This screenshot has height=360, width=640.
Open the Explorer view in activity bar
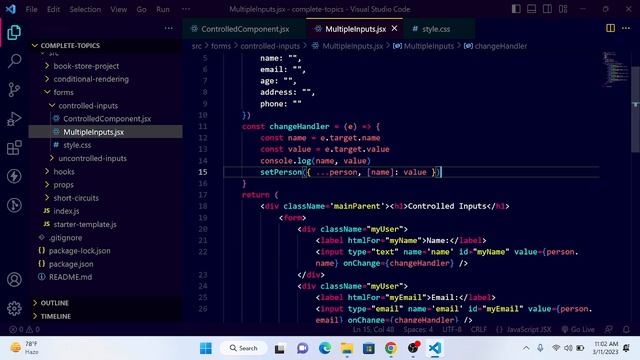[x=14, y=33]
